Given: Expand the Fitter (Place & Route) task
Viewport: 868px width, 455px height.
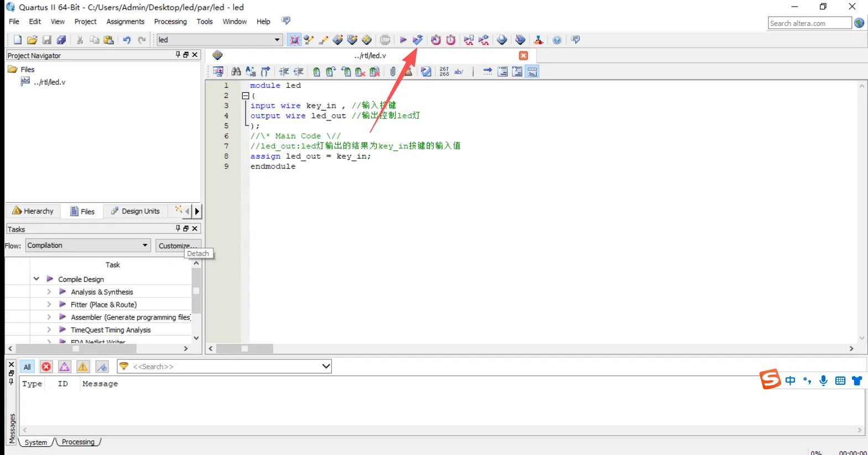Looking at the screenshot, I should (49, 304).
